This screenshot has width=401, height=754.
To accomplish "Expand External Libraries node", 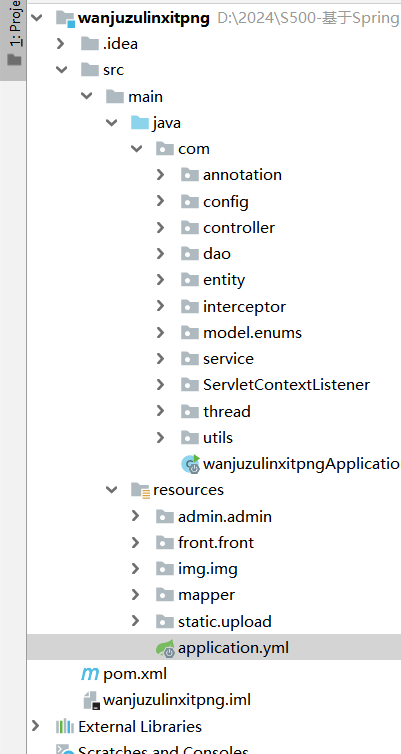I will (x=36, y=726).
